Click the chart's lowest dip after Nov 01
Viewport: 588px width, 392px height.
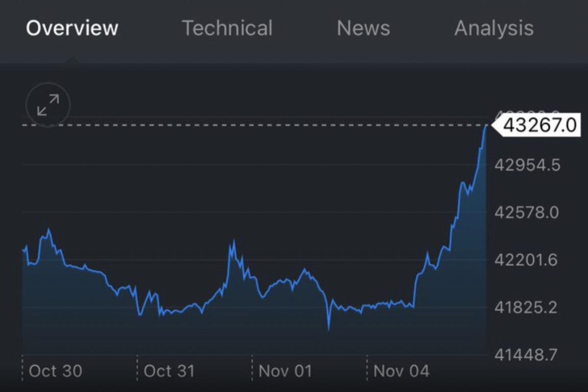[328, 329]
